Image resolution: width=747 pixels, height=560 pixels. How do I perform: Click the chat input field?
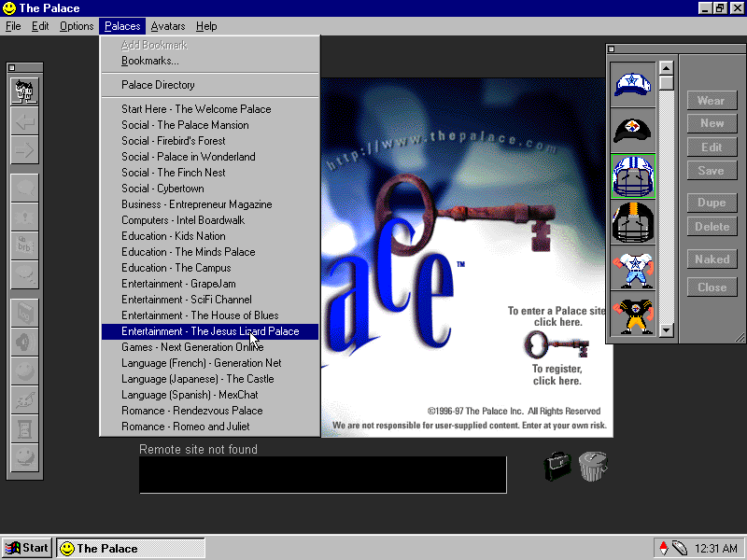[x=322, y=475]
